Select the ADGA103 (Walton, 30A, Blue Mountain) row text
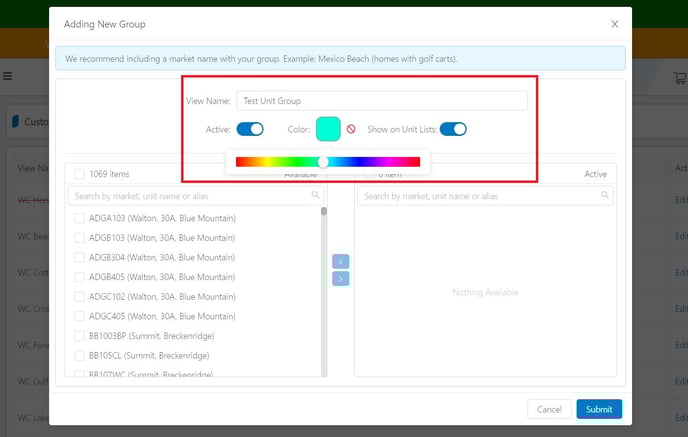 coord(162,218)
